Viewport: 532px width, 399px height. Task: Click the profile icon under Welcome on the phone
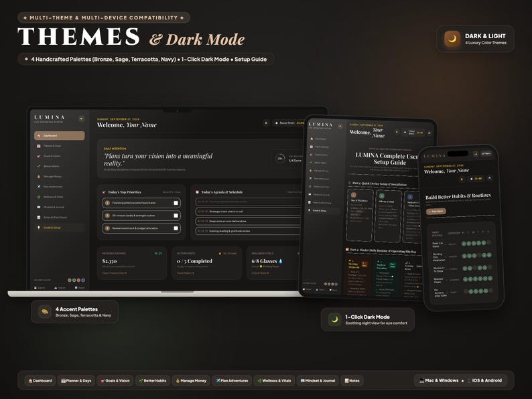tap(490, 177)
